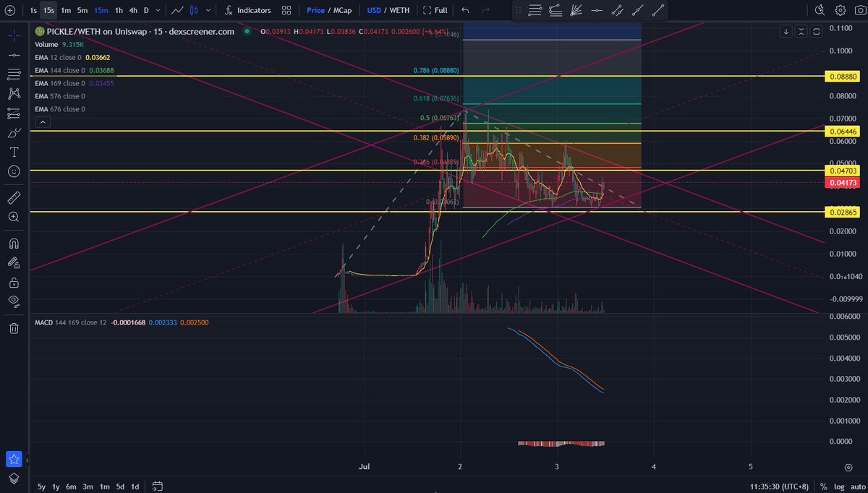This screenshot has height=493, width=868.
Task: Set date range to 5y
Action: pyautogui.click(x=41, y=486)
